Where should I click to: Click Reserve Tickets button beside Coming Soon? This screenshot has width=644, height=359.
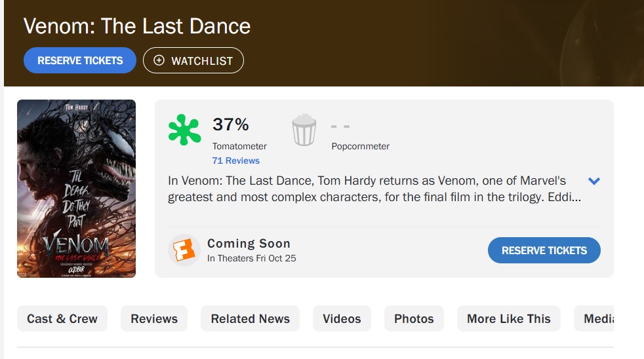pyautogui.click(x=544, y=250)
